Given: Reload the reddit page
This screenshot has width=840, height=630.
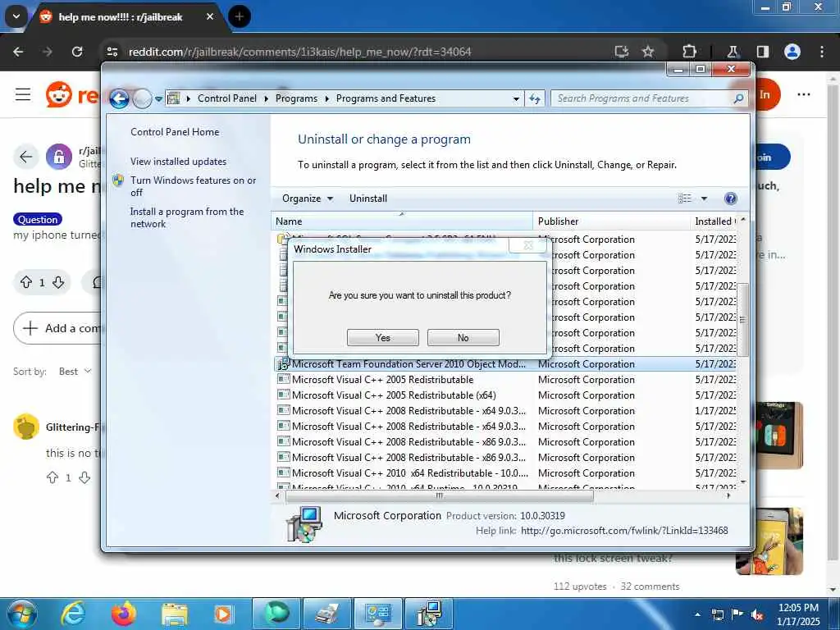Looking at the screenshot, I should coord(77,52).
